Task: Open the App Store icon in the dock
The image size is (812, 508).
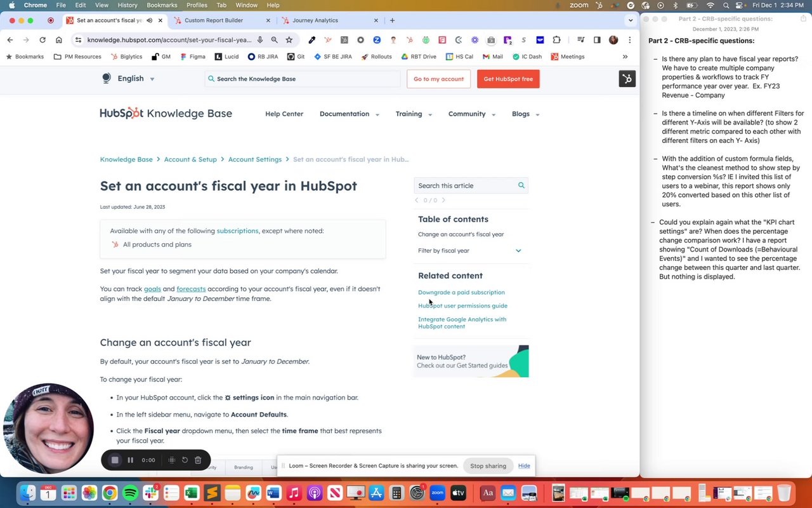Action: point(376,493)
